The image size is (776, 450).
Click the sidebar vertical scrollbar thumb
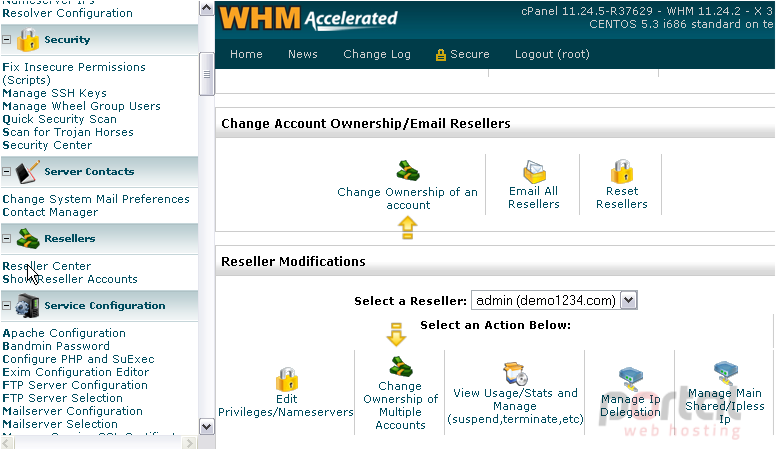click(206, 74)
